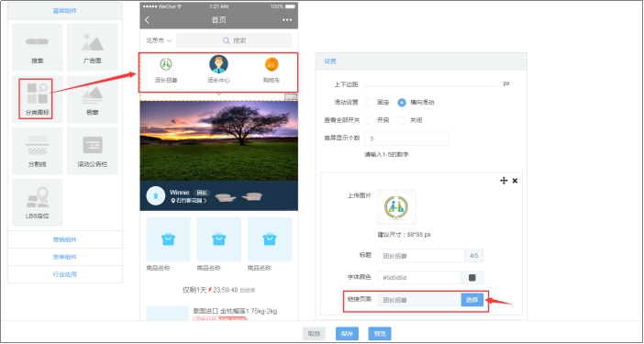Click the 保存 save button

point(347,334)
